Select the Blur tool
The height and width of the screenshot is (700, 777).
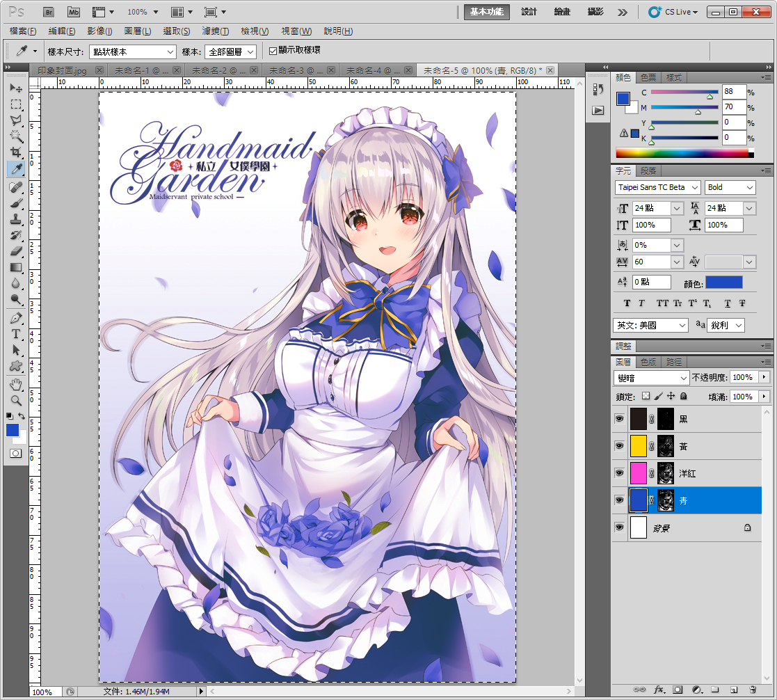coord(16,283)
